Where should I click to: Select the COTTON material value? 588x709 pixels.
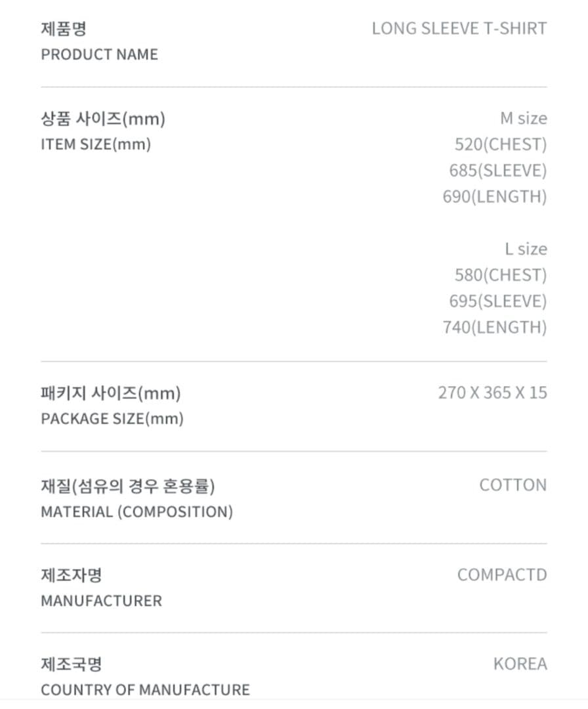(x=513, y=485)
